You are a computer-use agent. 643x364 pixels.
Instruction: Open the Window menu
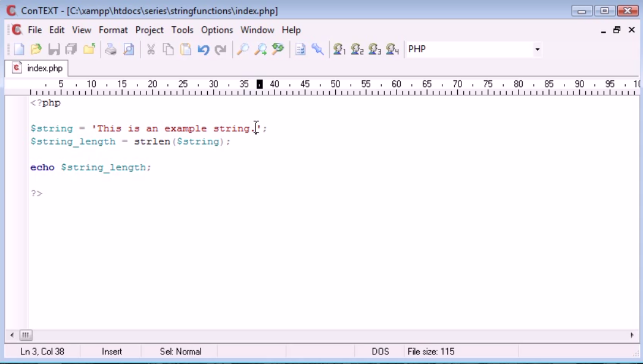tap(257, 30)
